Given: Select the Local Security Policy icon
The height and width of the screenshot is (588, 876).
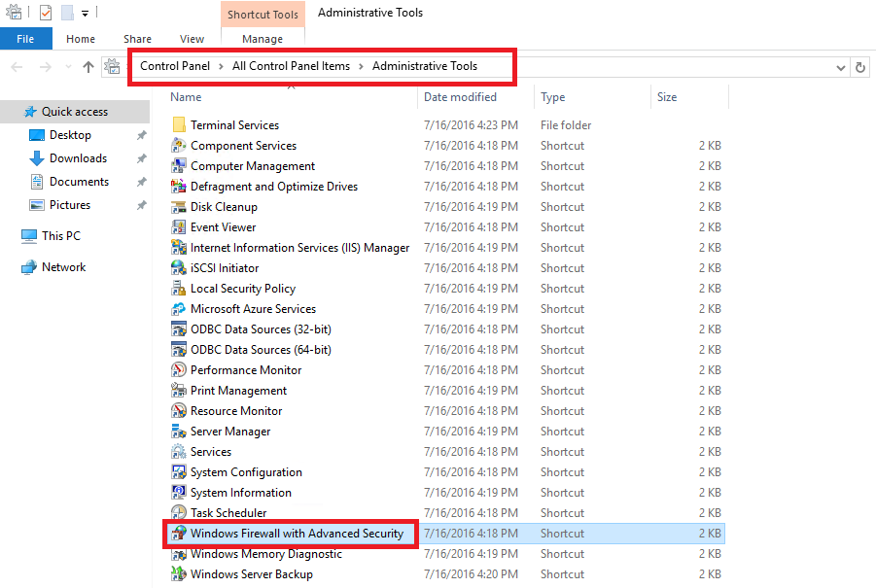Looking at the screenshot, I should point(179,288).
